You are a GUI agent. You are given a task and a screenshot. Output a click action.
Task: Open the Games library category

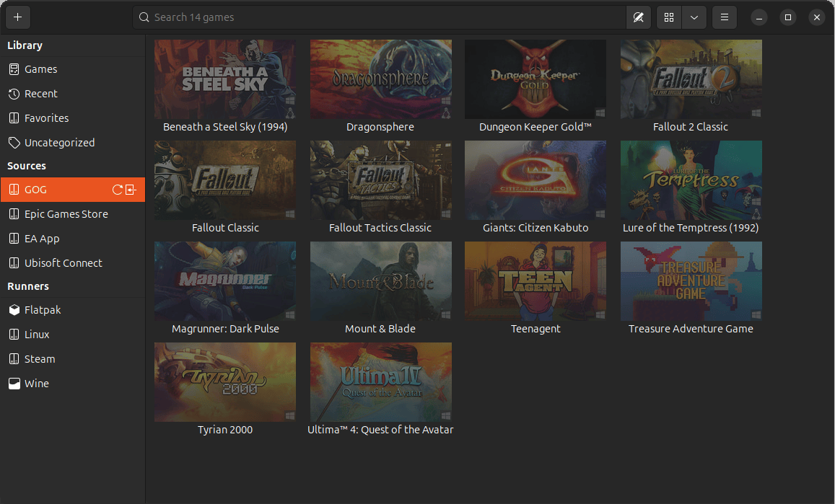pos(72,69)
